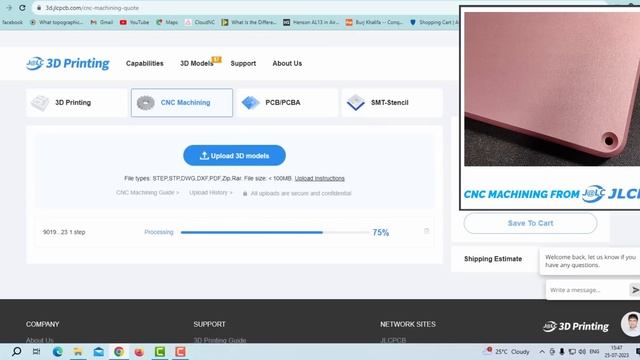The height and width of the screenshot is (360, 640).
Task: Open the Shopping Cart bookmark
Action: coord(434,22)
